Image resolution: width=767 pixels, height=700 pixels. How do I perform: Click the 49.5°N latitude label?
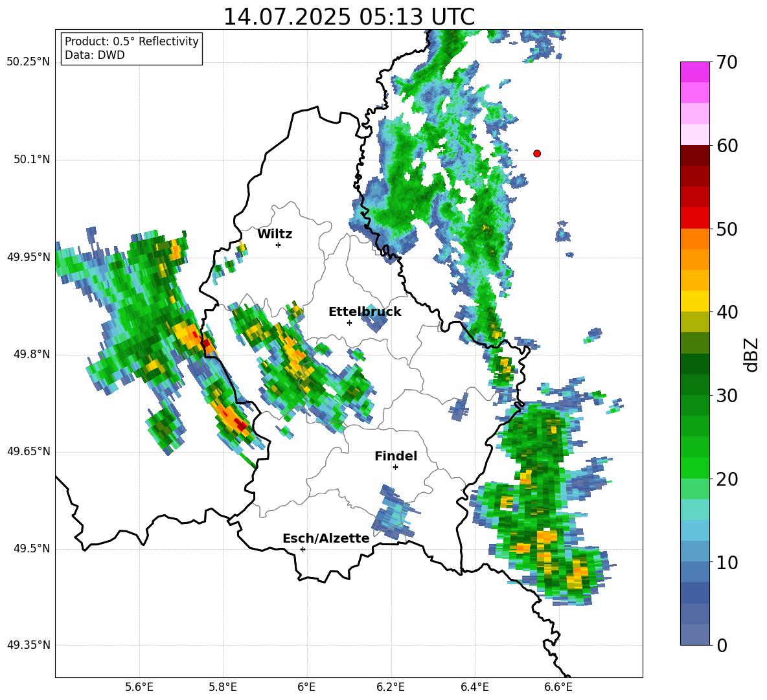[x=31, y=548]
